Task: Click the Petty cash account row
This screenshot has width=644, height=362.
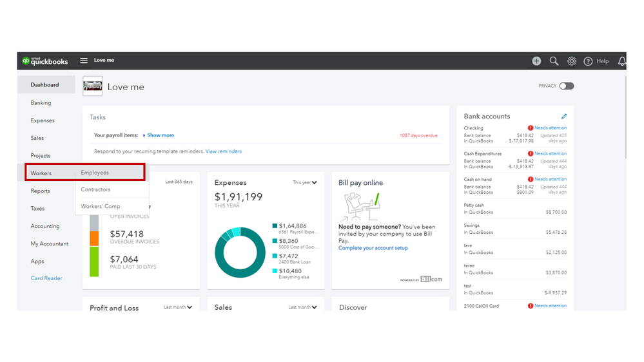Action: [515, 209]
